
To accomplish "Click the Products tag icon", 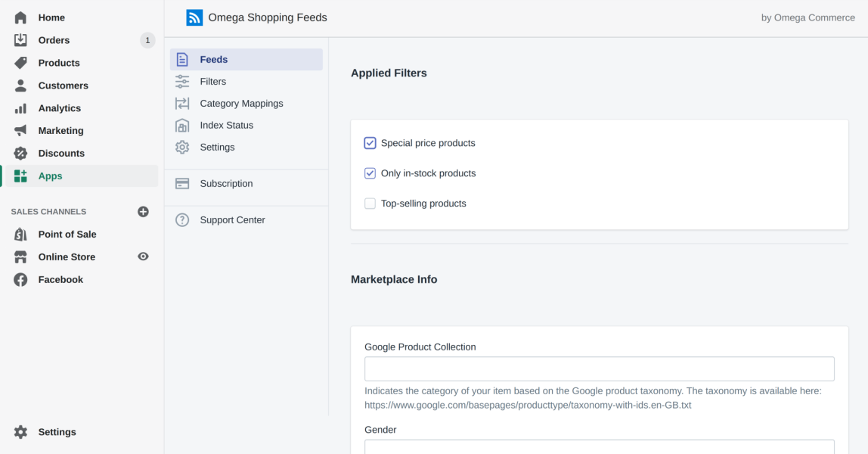I will 20,63.
